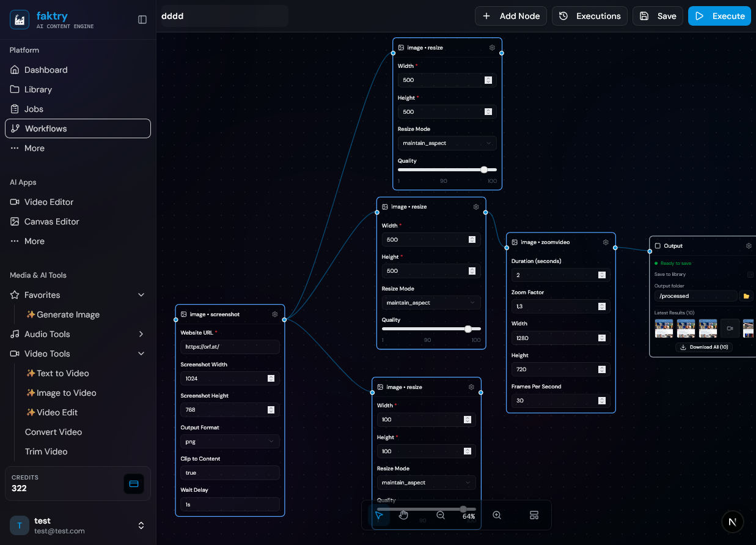Open the Executions history
The width and height of the screenshot is (756, 545).
590,16
